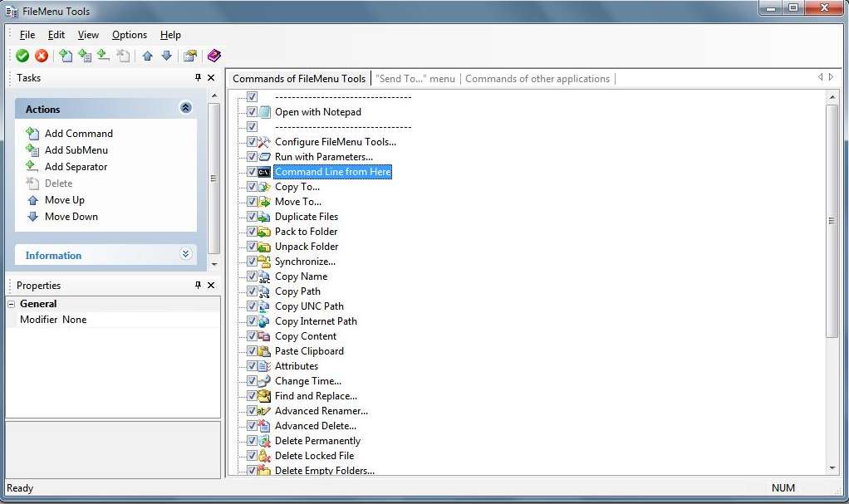Click Add Separator in the Actions list
Screen dimensions: 849x504
click(x=76, y=166)
